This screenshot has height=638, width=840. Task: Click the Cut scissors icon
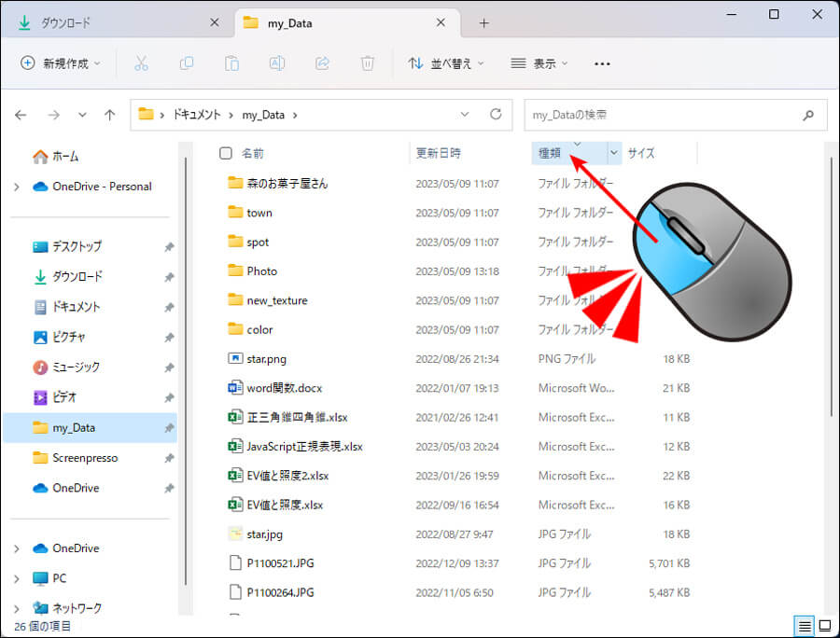pos(141,63)
